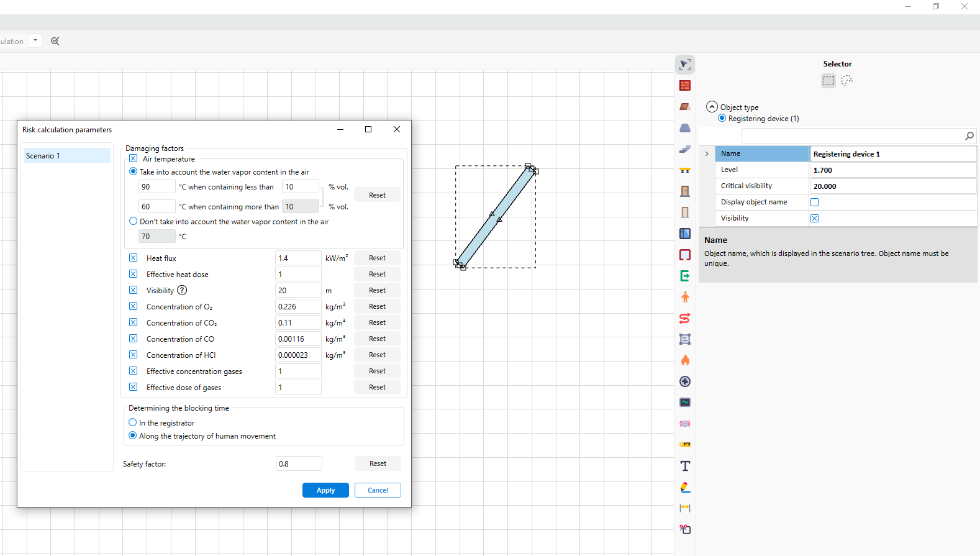Open the dropdown arrow in top toolbar
The width and height of the screenshot is (980, 556).
[x=35, y=41]
